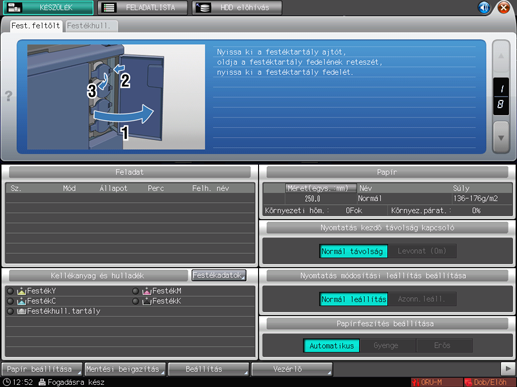Viewport: 517px width, 387px height.
Task: Click the paper weight 136-176g/m2
Action: coord(476,199)
